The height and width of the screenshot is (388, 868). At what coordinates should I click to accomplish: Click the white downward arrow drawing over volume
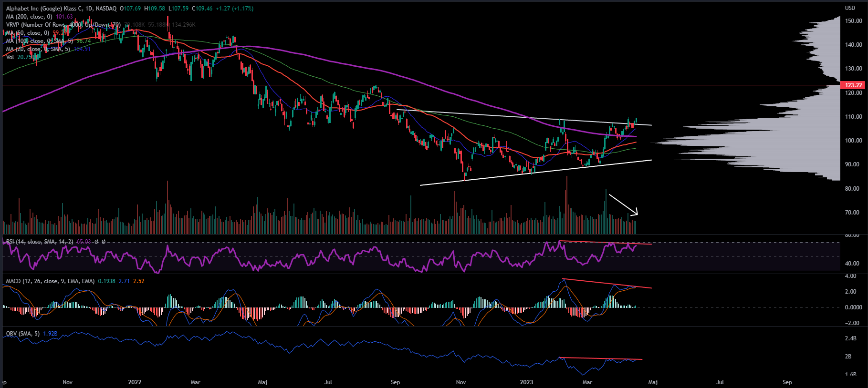623,204
